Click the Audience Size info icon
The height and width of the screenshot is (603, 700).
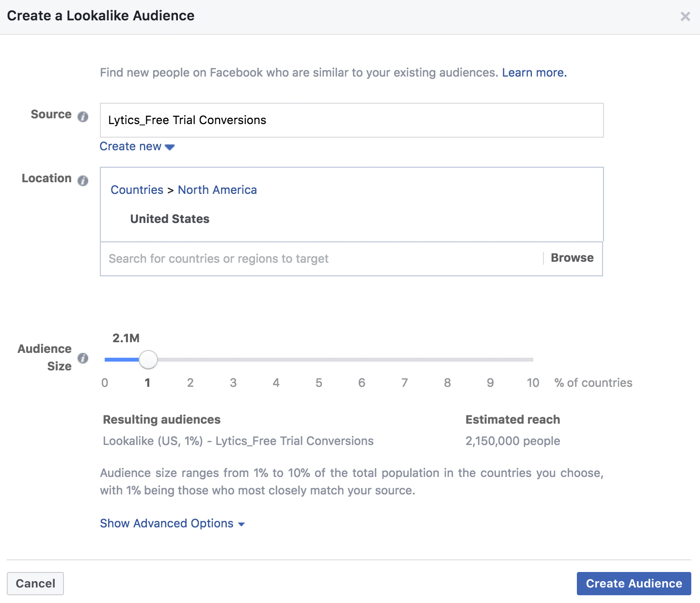(x=83, y=358)
